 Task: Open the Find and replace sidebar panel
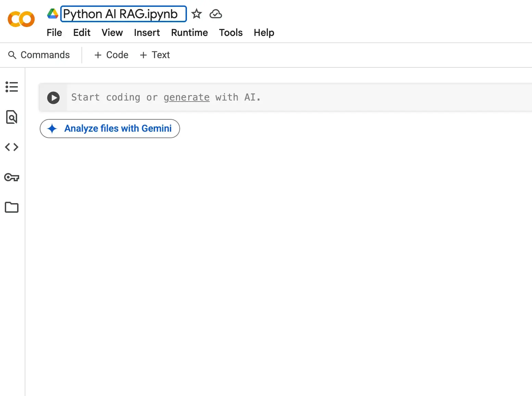point(12,117)
